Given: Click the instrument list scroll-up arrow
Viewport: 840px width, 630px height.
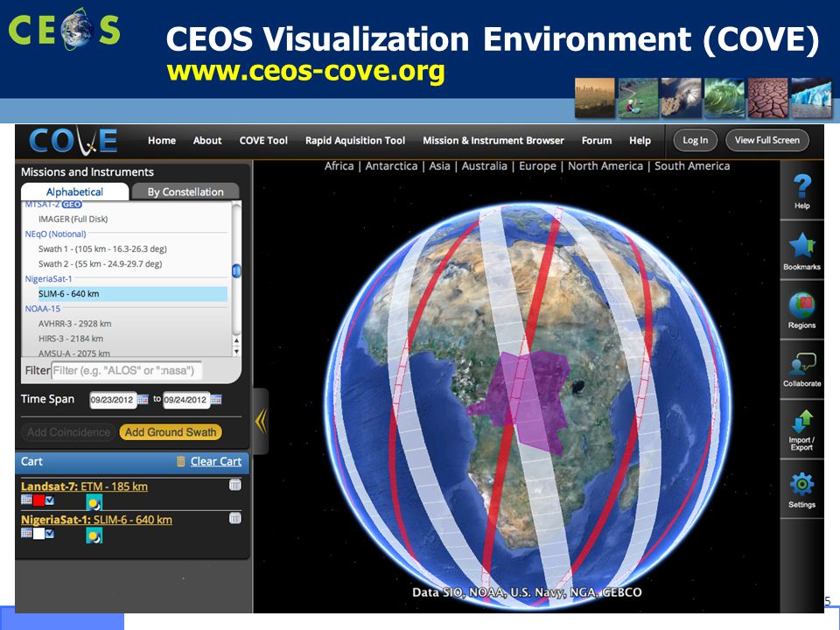Looking at the screenshot, I should coord(236,340).
